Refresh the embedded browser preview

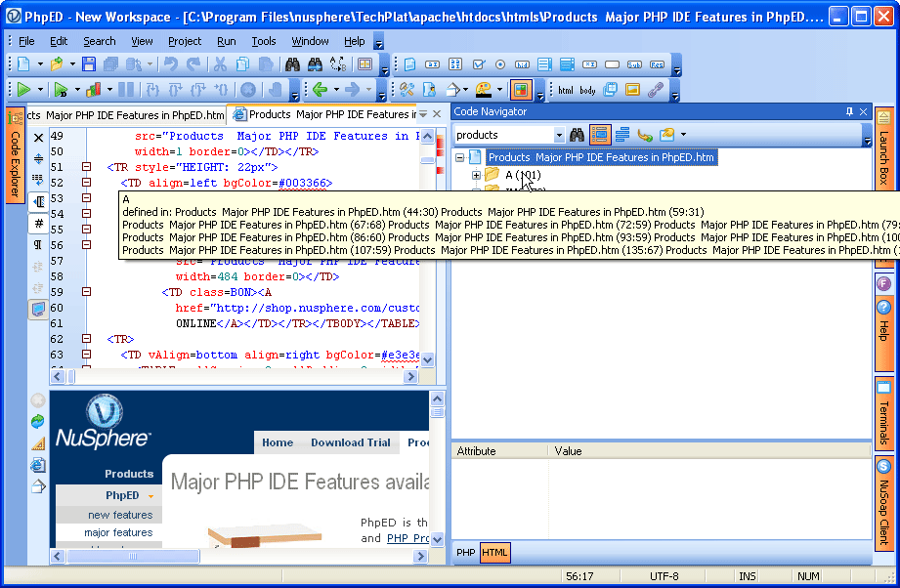point(37,422)
